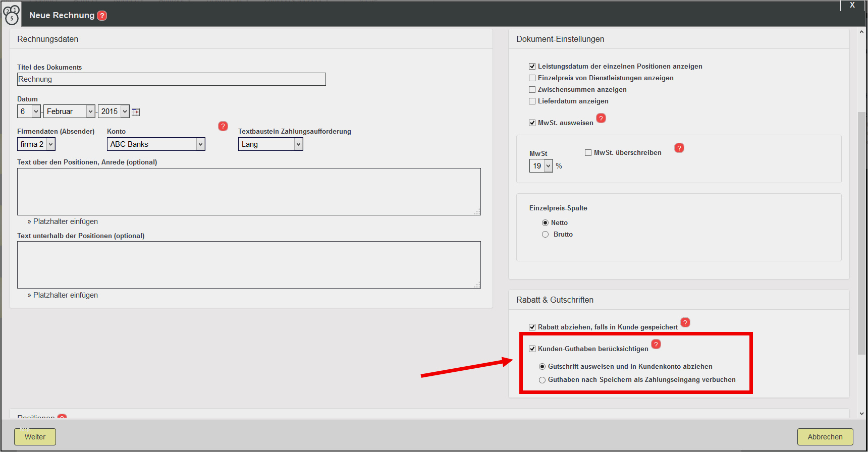Check the Lieferdatum anzeigen option
The width and height of the screenshot is (868, 452).
(532, 101)
